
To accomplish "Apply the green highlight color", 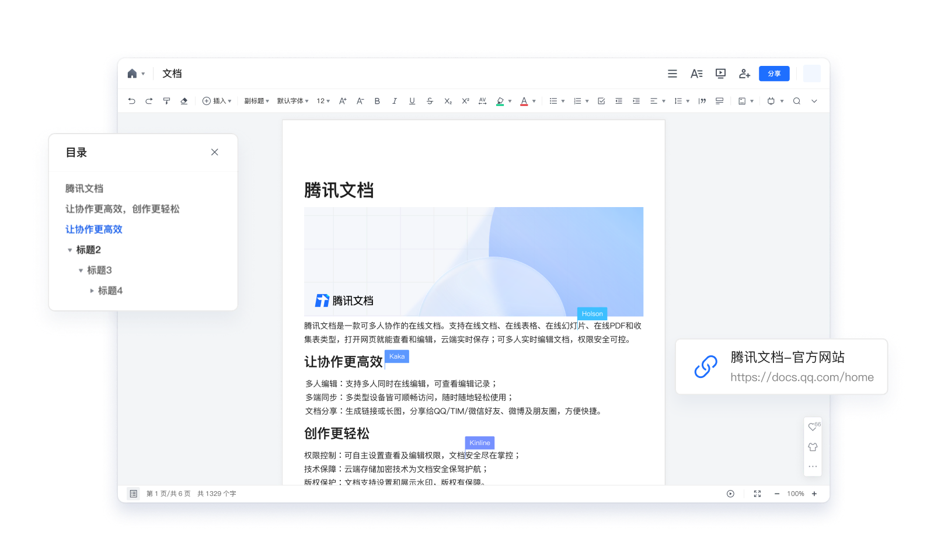I will (x=500, y=101).
